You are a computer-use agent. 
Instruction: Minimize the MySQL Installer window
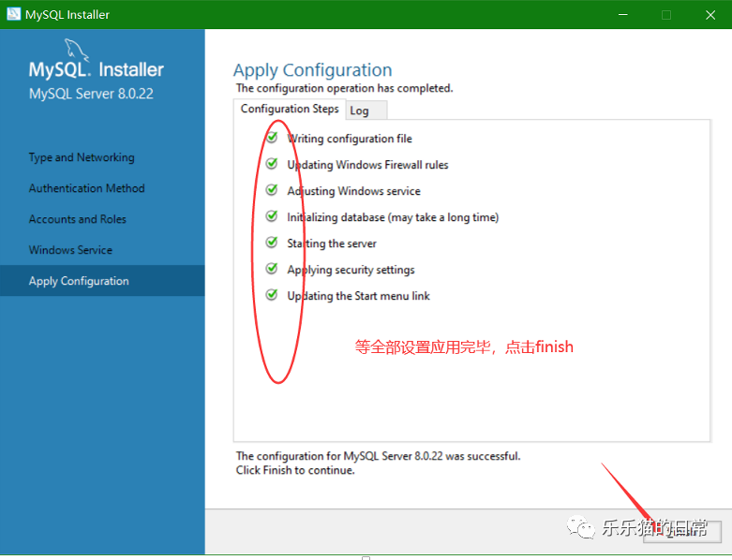click(622, 14)
